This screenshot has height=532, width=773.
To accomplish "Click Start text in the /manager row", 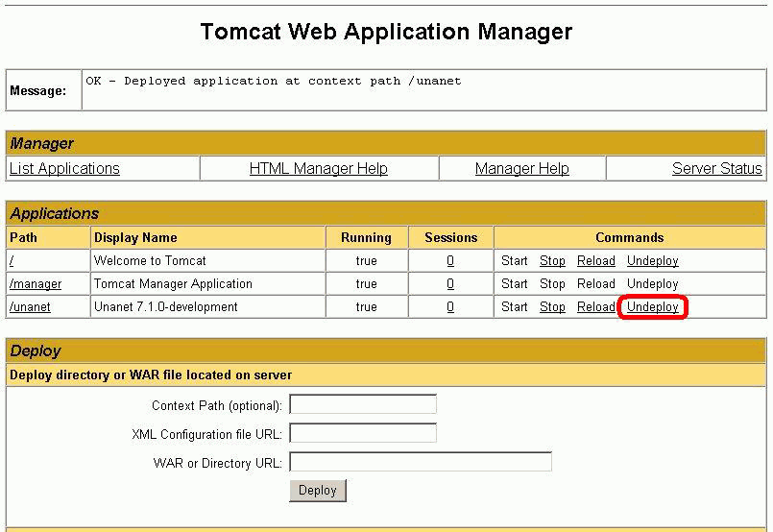I will coord(514,284).
